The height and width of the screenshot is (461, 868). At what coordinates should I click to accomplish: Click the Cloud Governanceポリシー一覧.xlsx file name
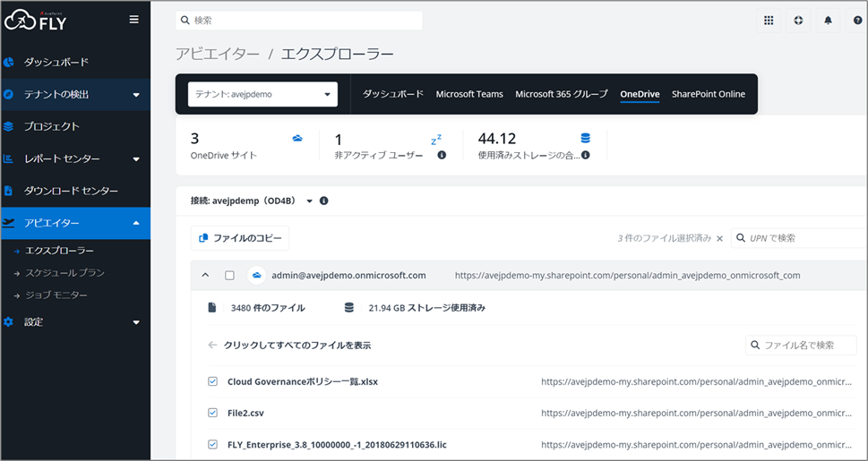303,381
